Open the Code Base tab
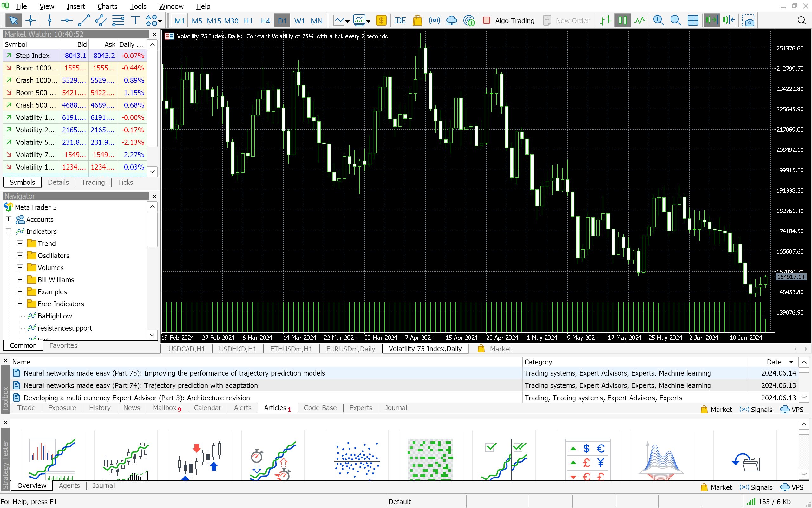 320,408
